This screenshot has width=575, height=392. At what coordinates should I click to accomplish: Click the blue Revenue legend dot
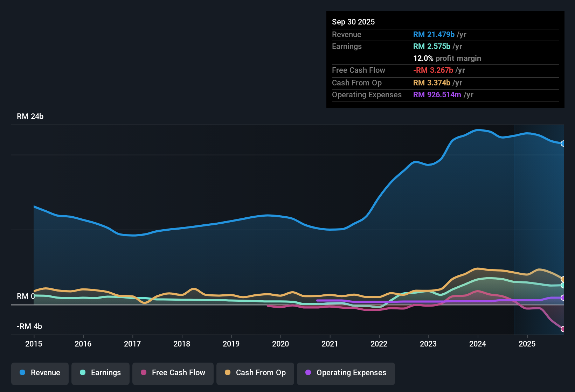click(x=22, y=373)
